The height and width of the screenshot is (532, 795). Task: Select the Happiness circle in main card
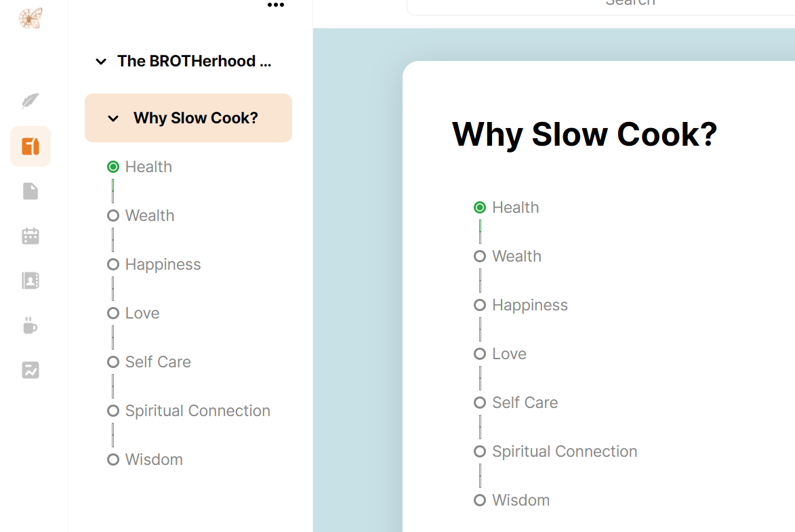tap(480, 305)
